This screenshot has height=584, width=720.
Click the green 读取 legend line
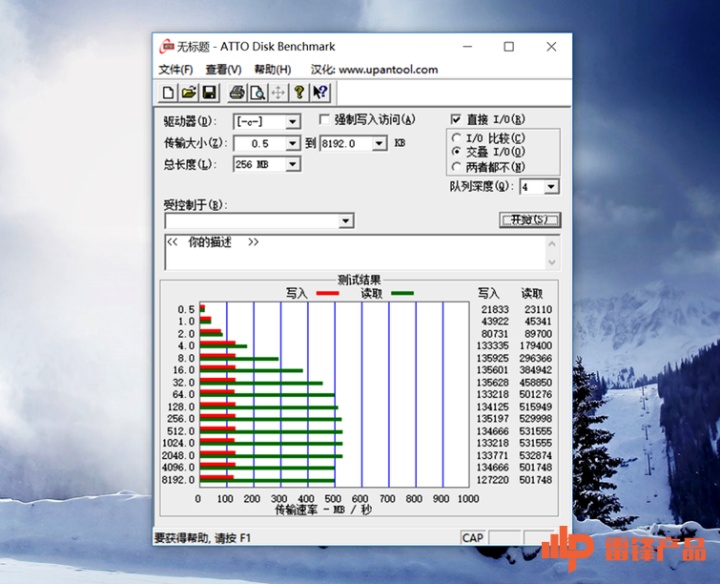[x=402, y=293]
